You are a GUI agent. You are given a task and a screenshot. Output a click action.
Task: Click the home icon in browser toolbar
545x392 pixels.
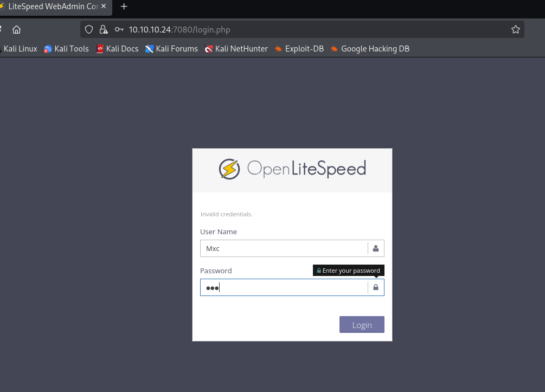click(16, 29)
